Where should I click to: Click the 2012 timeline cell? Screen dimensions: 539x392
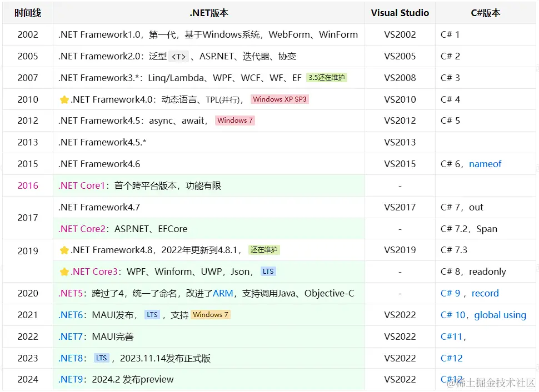pyautogui.click(x=28, y=121)
